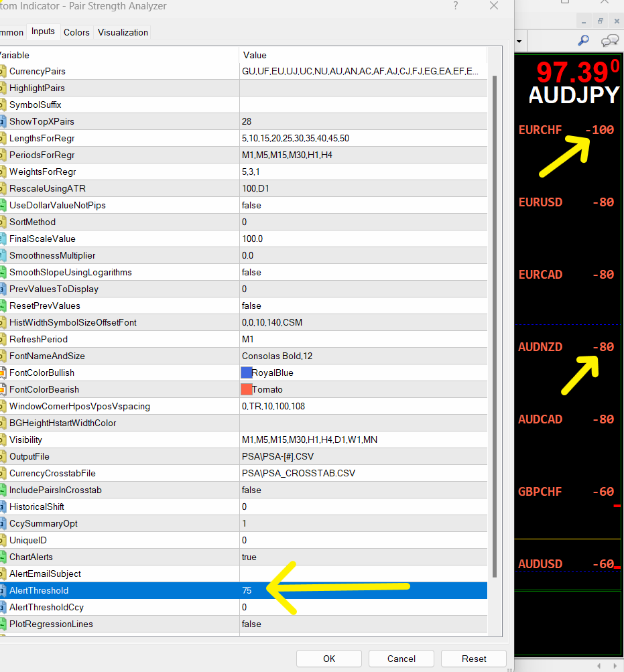
Task: Click the AlertThreshold value field showing 75
Action: coord(363,590)
